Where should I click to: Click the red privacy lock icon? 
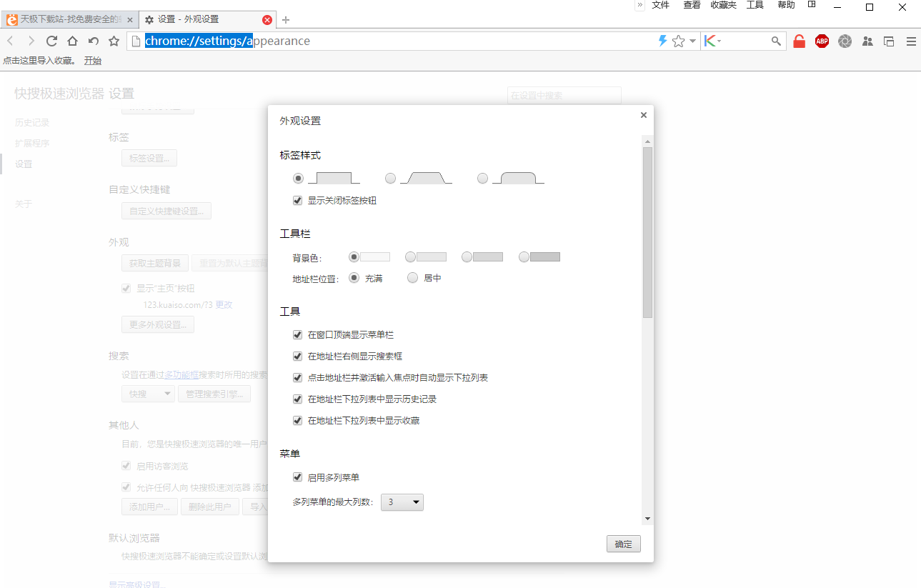(799, 41)
